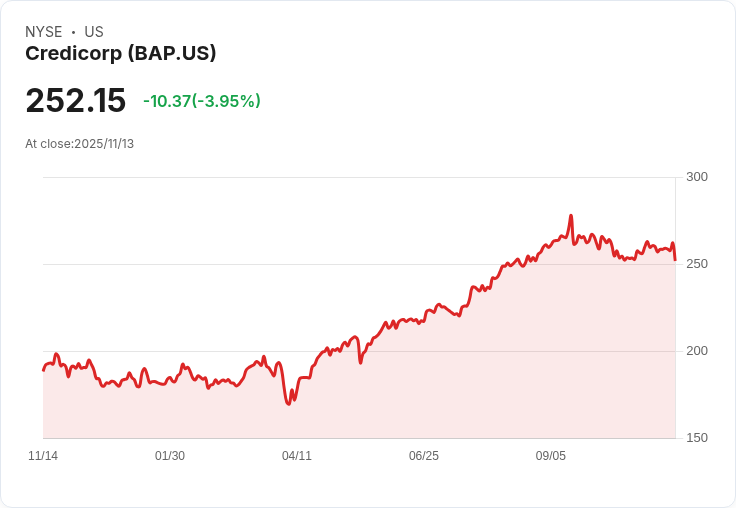The width and height of the screenshot is (736, 508).
Task: Click the start of the red price line
Action: pos(44,370)
